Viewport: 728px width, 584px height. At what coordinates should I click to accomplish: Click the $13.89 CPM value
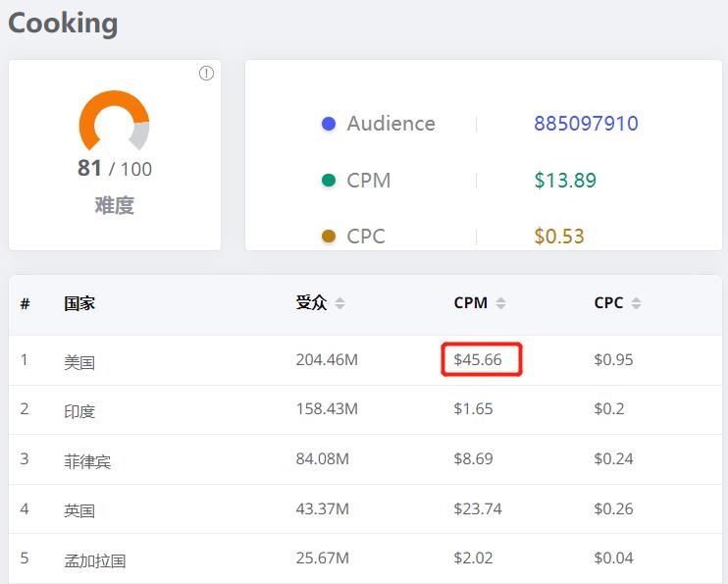(564, 181)
